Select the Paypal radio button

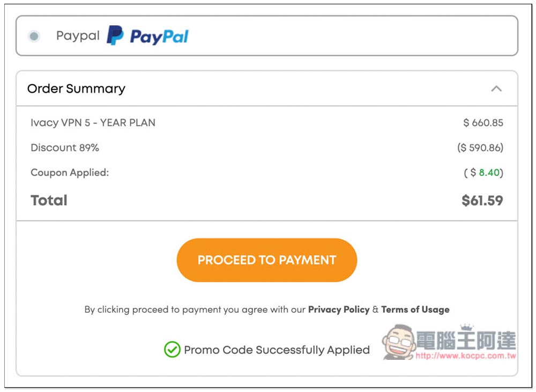click(34, 36)
